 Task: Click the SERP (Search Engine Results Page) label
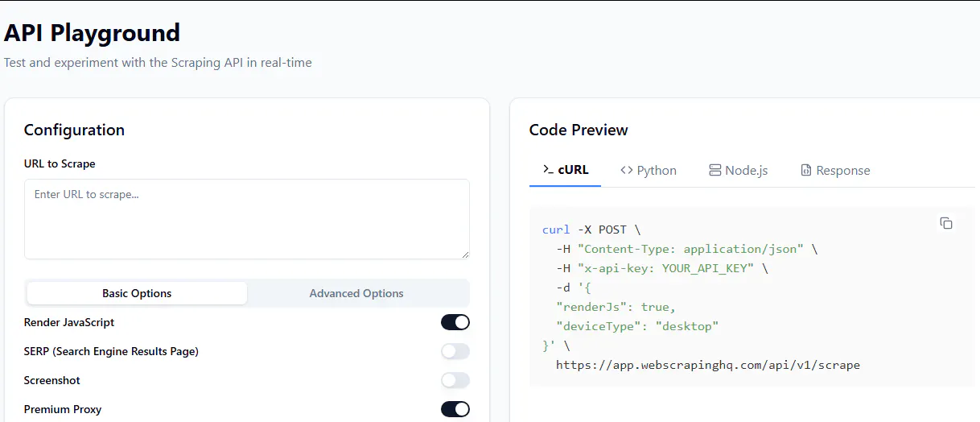[x=111, y=351]
